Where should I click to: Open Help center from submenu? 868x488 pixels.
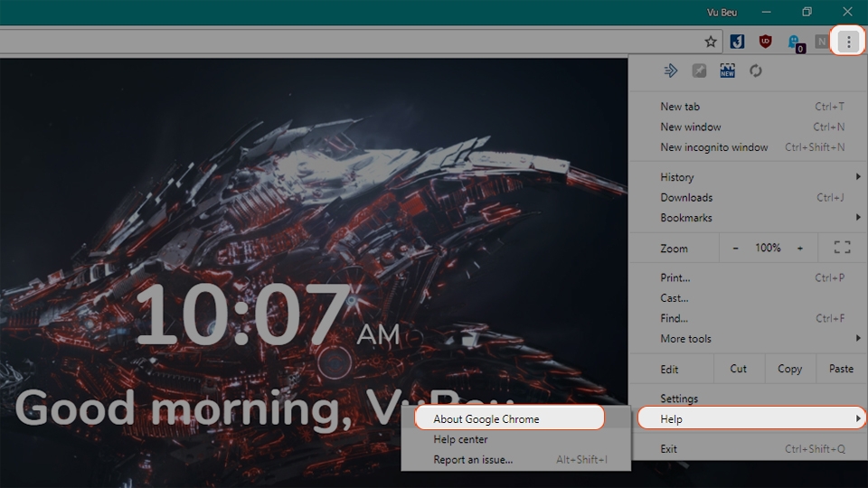coord(516,439)
